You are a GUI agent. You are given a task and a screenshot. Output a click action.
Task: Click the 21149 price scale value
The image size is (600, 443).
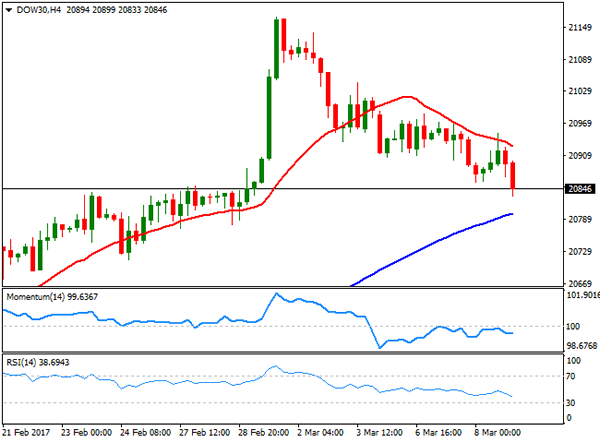[x=580, y=28]
